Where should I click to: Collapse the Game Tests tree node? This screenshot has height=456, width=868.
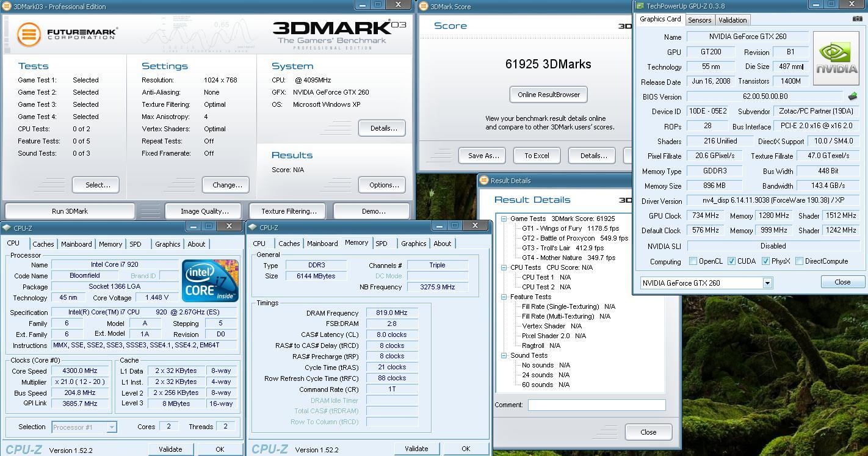pyautogui.click(x=504, y=219)
